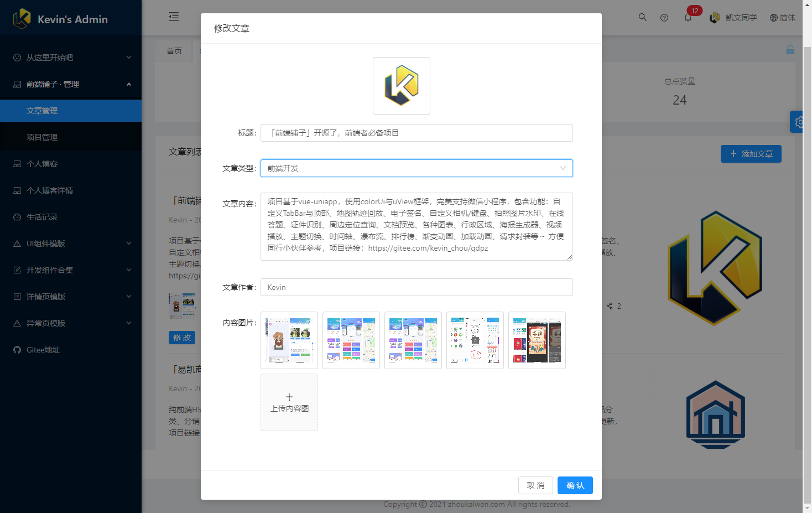This screenshot has height=513, width=812.
Task: Open first content image thumbnail with avatar
Action: pyautogui.click(x=289, y=340)
